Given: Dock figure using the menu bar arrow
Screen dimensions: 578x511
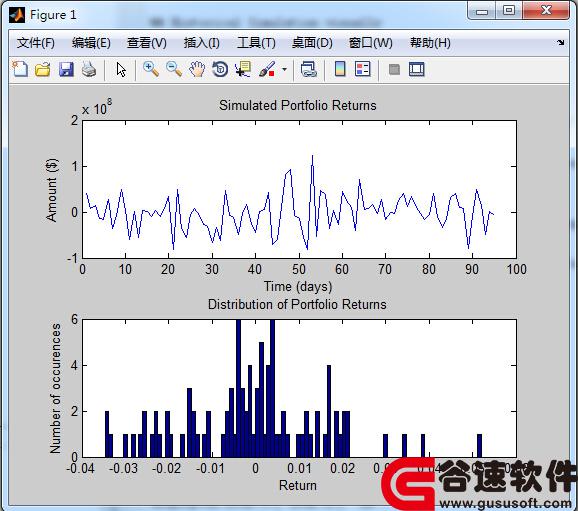Looking at the screenshot, I should pyautogui.click(x=561, y=42).
